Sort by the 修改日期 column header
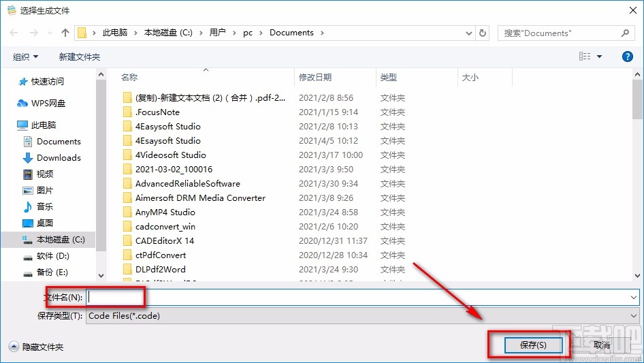Image resolution: width=644 pixels, height=363 pixels. [x=315, y=77]
